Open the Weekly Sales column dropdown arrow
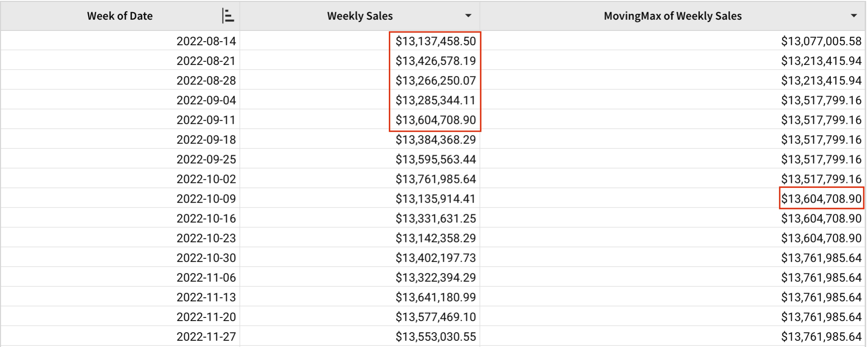This screenshot has height=347, width=868. tap(468, 16)
